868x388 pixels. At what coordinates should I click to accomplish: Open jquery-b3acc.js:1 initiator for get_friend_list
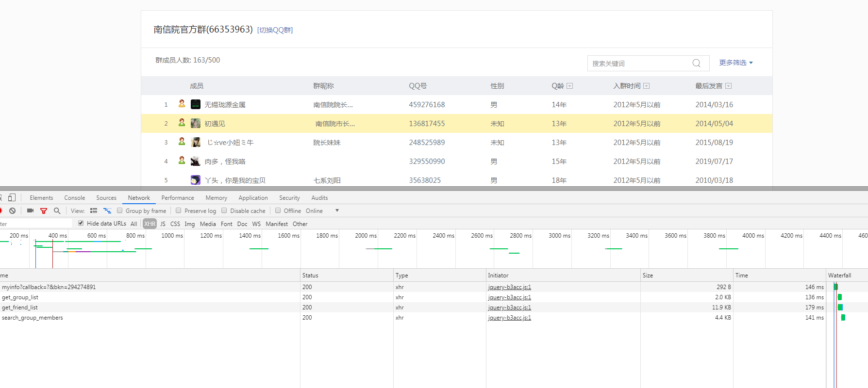click(x=509, y=307)
